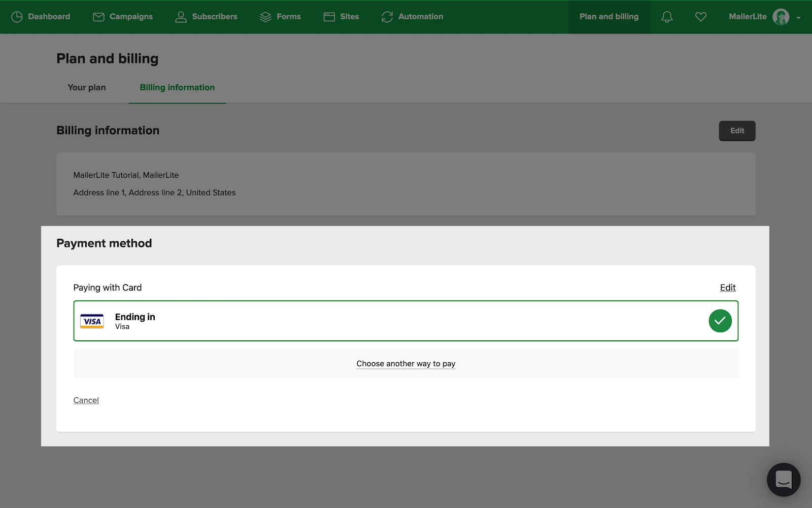The height and width of the screenshot is (508, 812).
Task: Click Choose another way to pay
Action: pyautogui.click(x=405, y=364)
